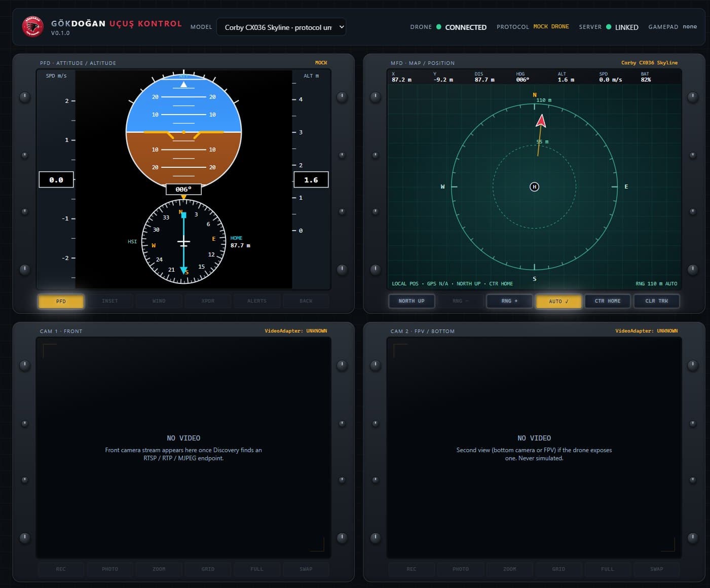Click the CLR TRK button

click(x=657, y=301)
